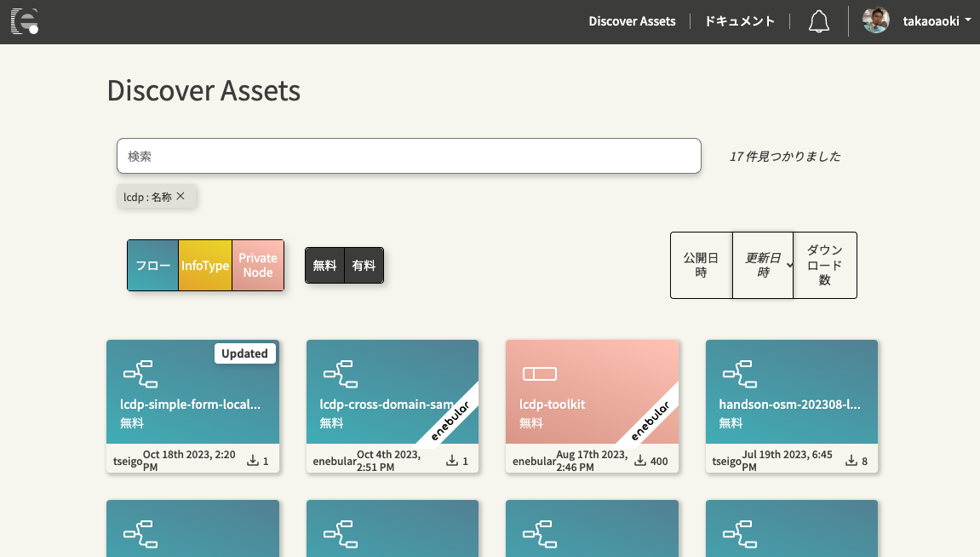The height and width of the screenshot is (557, 980).
Task: Sort by ダウンロード数
Action: point(824,265)
